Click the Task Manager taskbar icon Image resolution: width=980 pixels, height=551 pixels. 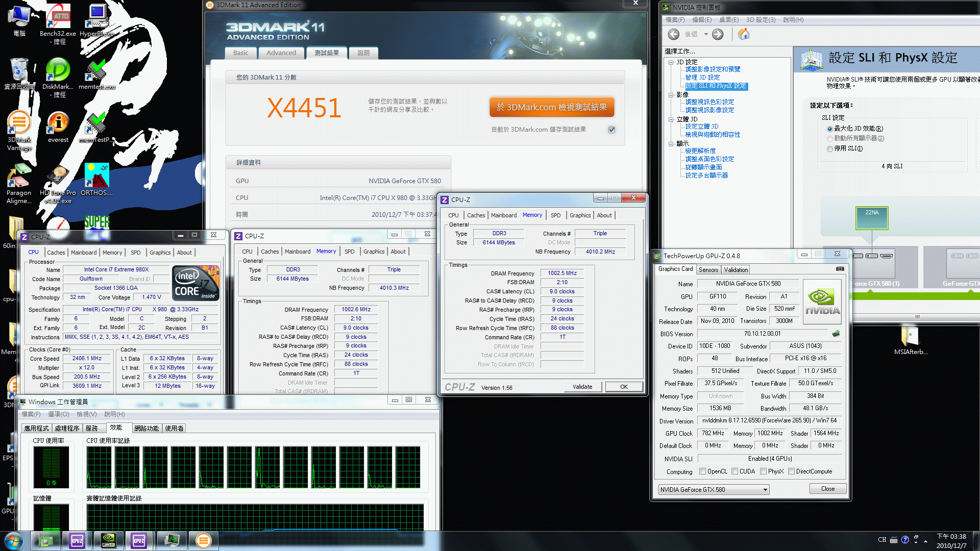pyautogui.click(x=171, y=540)
